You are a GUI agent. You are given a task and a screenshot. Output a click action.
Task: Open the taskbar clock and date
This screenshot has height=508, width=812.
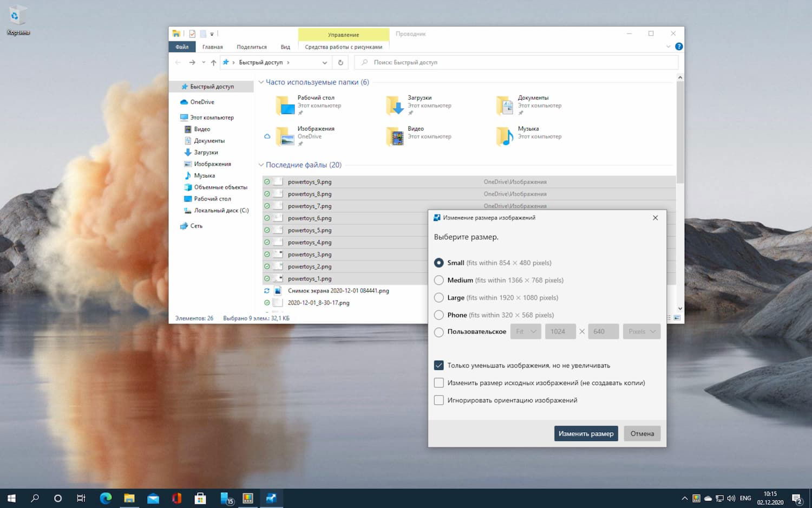click(770, 498)
